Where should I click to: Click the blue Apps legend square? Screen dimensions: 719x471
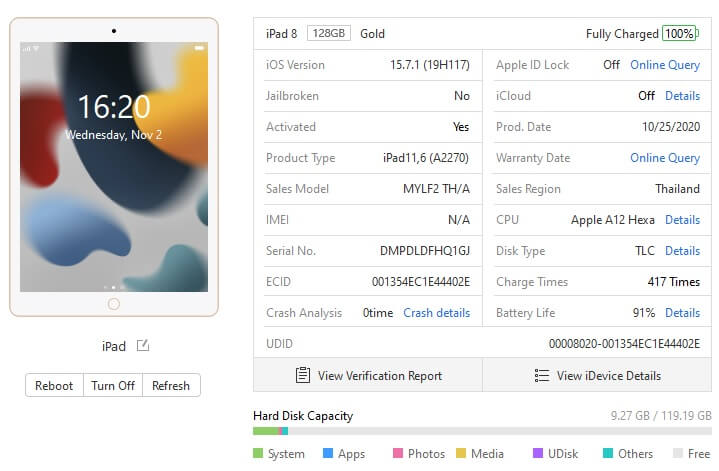coord(328,453)
